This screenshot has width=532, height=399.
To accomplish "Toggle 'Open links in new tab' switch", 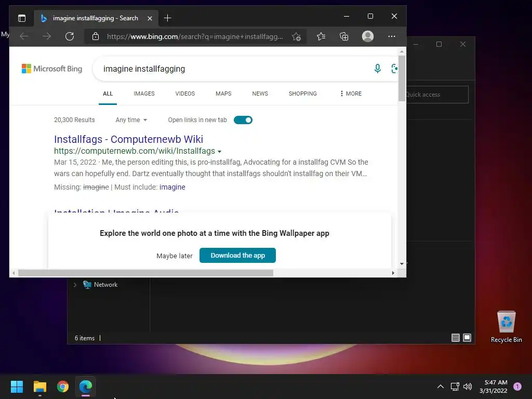I will coord(243,120).
